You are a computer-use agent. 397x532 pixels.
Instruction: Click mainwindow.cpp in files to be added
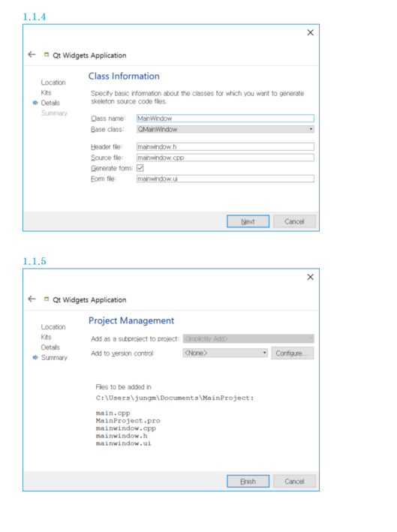pyautogui.click(x=126, y=428)
